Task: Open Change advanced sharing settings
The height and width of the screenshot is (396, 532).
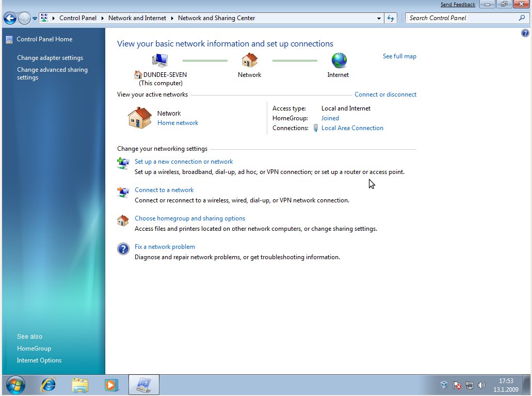Action: (52, 73)
